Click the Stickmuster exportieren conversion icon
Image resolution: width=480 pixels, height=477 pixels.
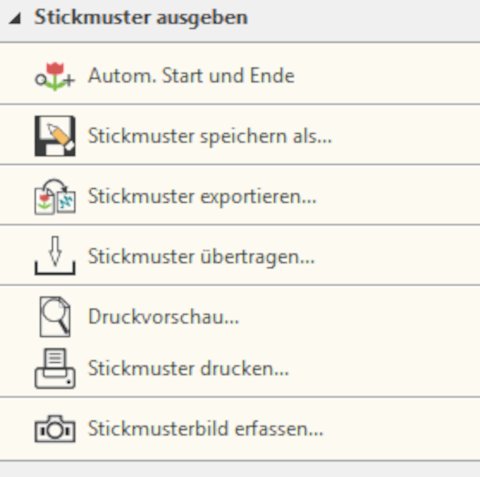55,196
